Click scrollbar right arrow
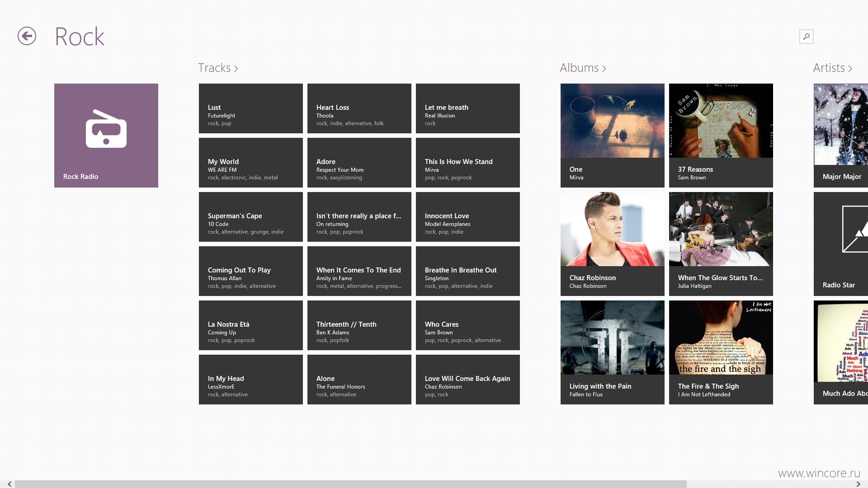Screen dimensions: 868x488 [858, 484]
